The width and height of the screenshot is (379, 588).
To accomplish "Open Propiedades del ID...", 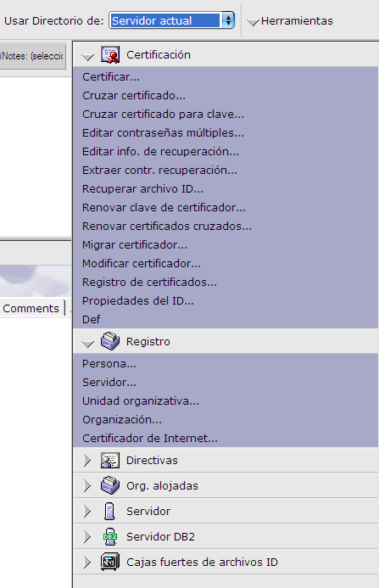I will pos(138,300).
